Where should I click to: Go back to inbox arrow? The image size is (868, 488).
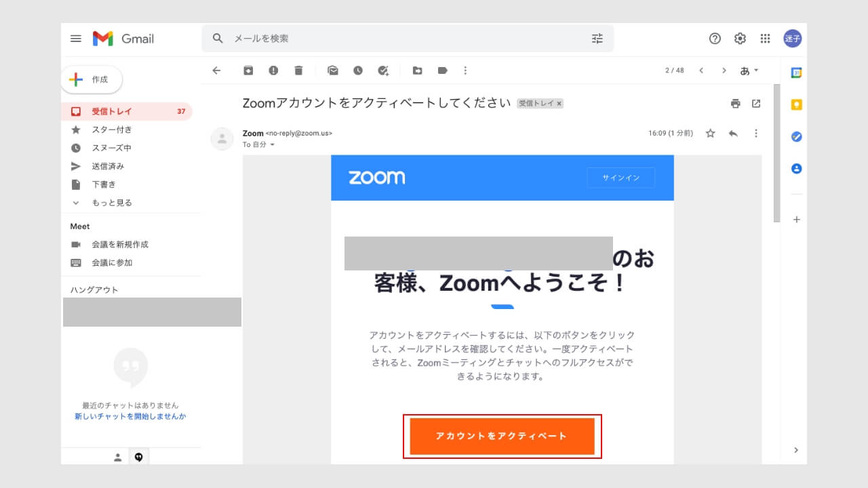coord(216,70)
